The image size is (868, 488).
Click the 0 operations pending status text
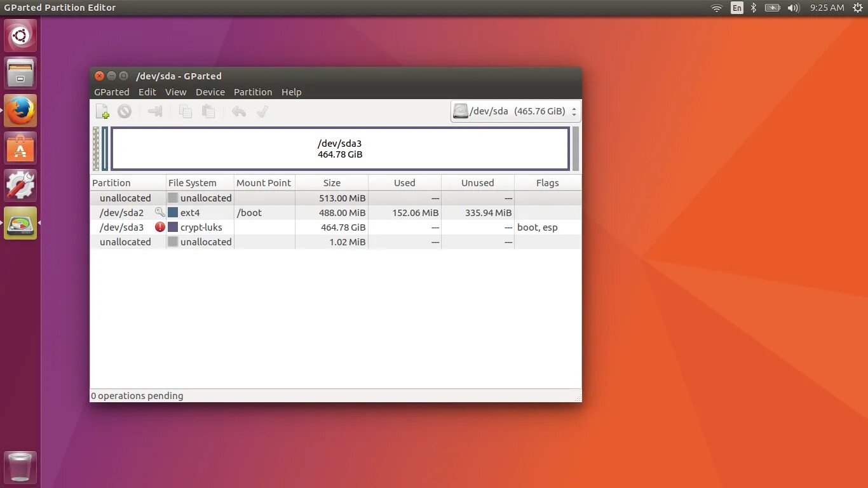coord(137,395)
